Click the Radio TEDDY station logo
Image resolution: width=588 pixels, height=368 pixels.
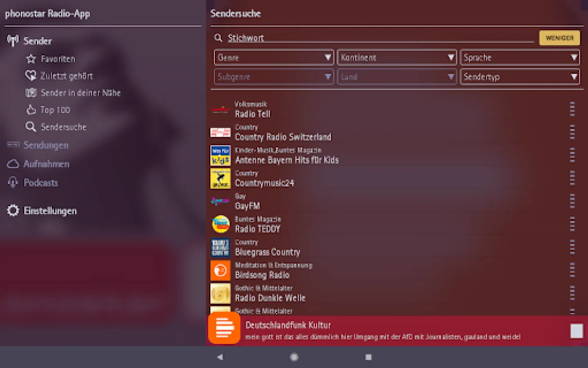click(220, 224)
